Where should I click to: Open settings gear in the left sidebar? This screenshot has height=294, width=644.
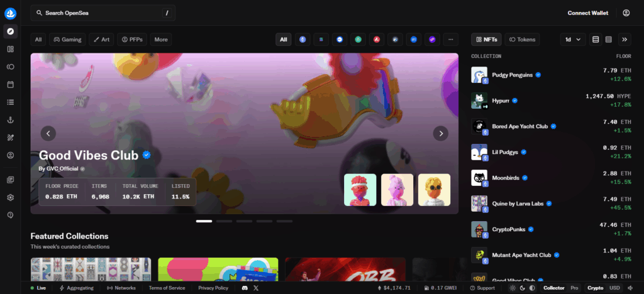pyautogui.click(x=10, y=197)
